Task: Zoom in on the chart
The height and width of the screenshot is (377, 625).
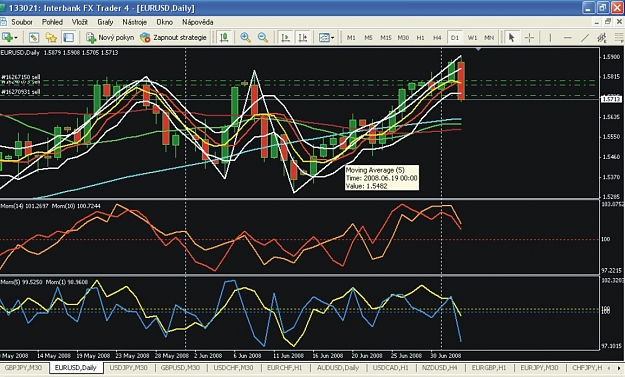Action: 246,37
